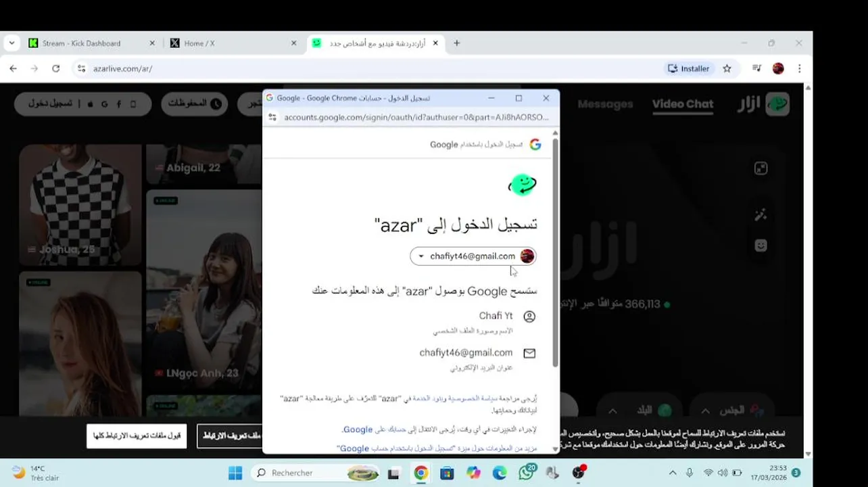Open Chrome profile avatar
Image resolution: width=868 pixels, height=487 pixels.
778,68
